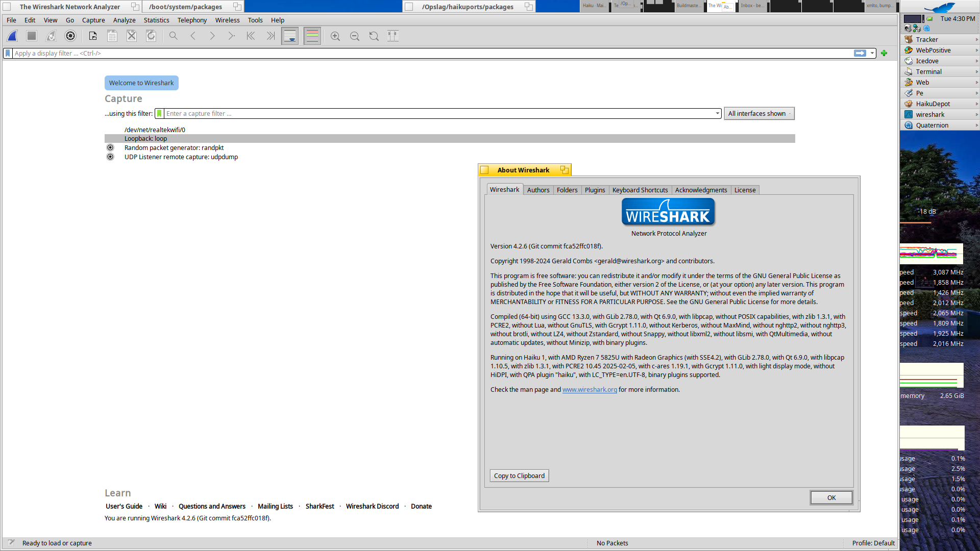Click OK in About Wireshark dialog

pyautogui.click(x=831, y=497)
